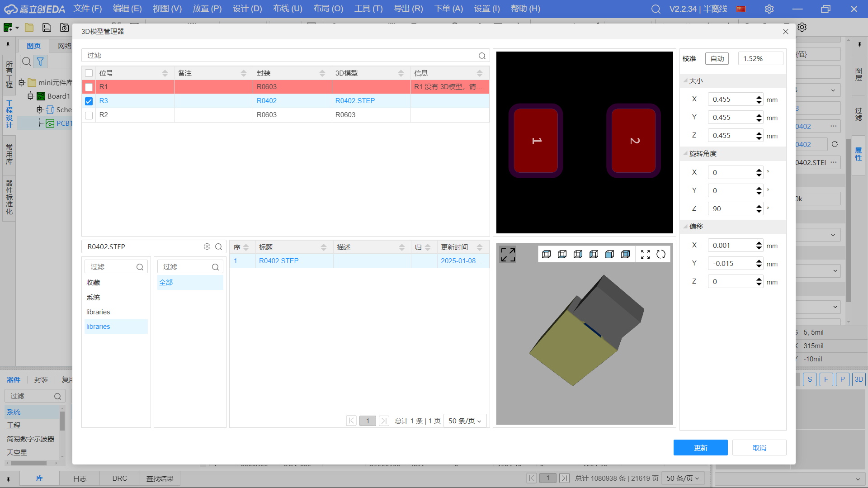Collapse the 旋转角度 section
Screen dimensions: 868x488
pos(685,154)
